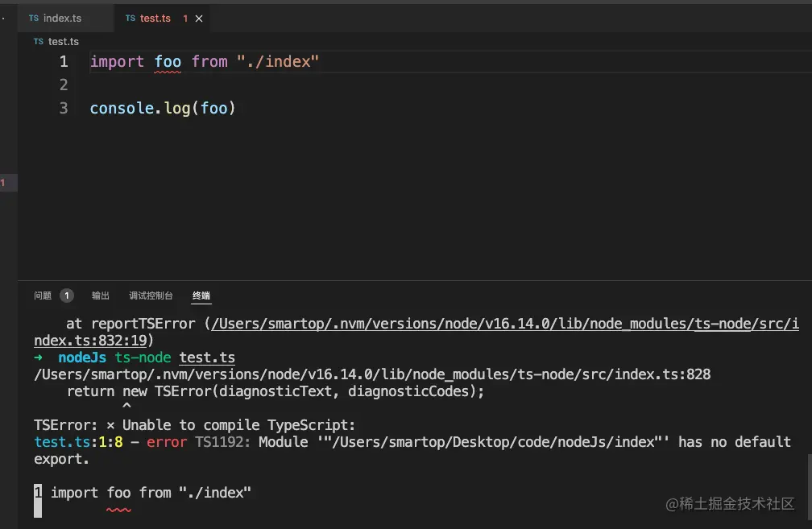
Task: Click the 'import' keyword on line 1
Action: pos(117,61)
